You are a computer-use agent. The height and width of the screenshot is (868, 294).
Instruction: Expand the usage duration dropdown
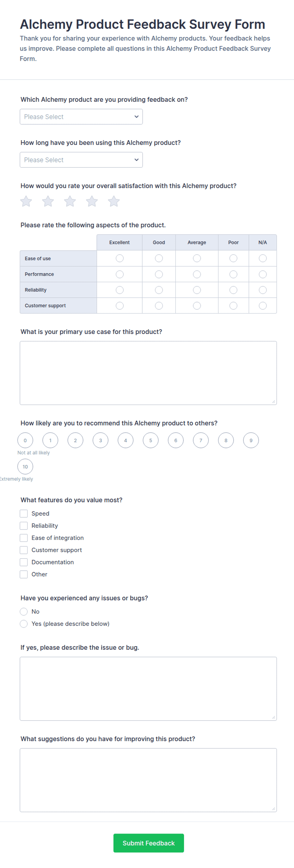(x=81, y=160)
